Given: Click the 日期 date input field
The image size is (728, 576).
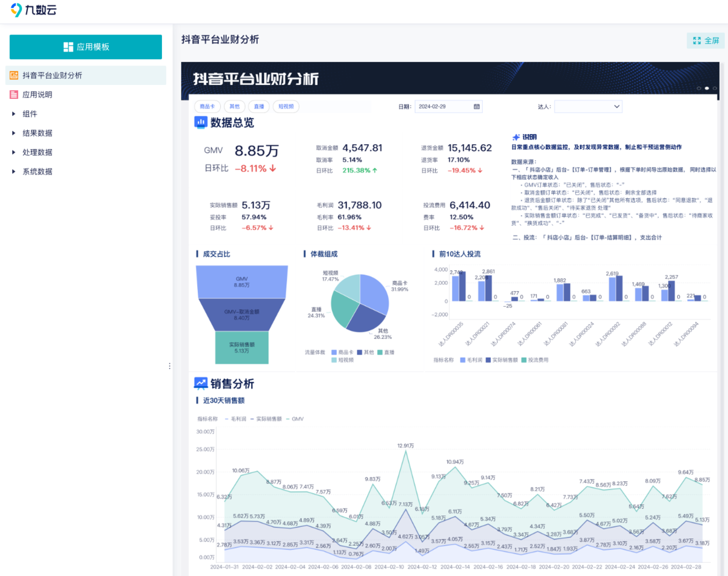Looking at the screenshot, I should pos(443,107).
